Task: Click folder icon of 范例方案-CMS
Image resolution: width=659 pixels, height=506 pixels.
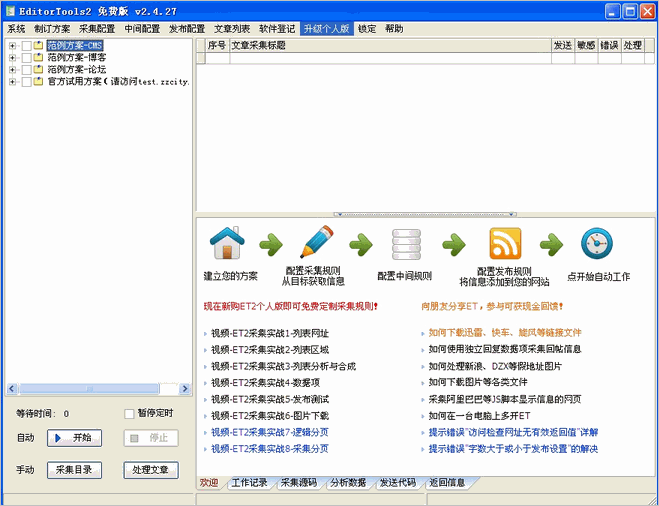Action: (38, 45)
